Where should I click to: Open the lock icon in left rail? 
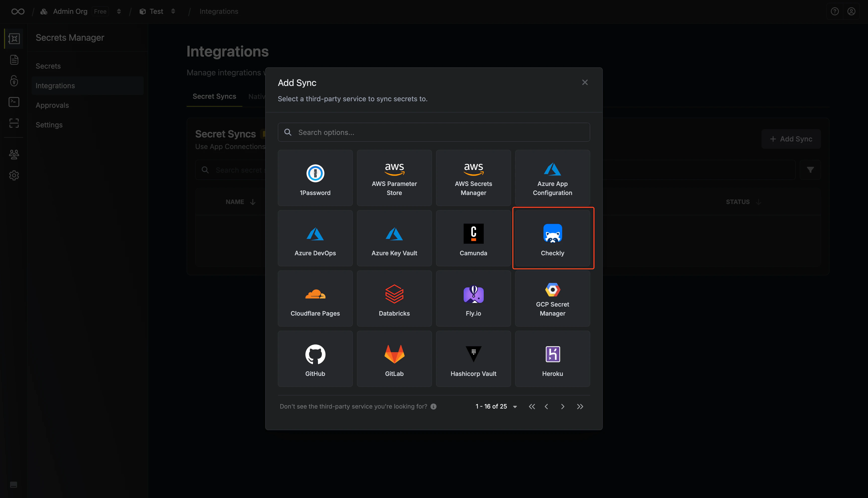coord(14,81)
